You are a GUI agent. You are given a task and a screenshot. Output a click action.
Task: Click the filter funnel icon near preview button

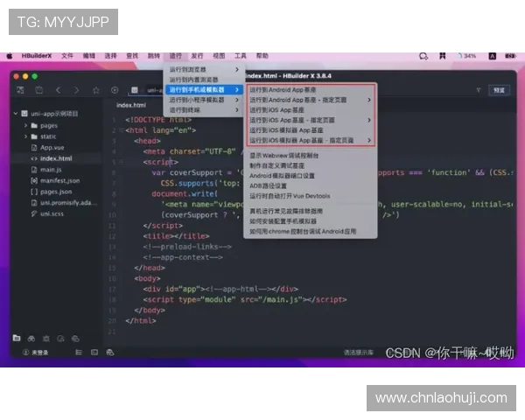pos(478,90)
